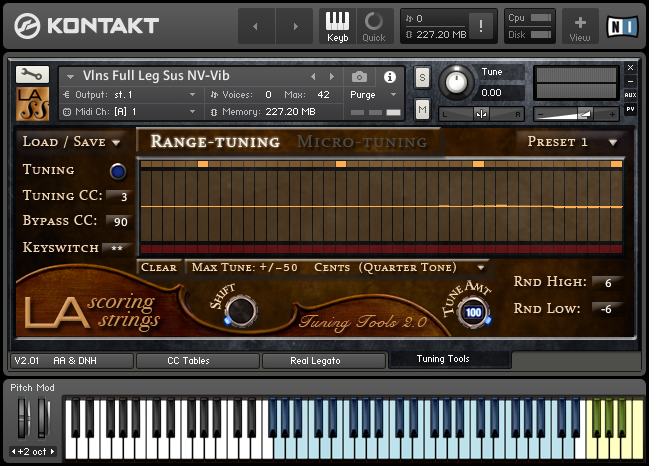Solo the instrument with S button

click(x=422, y=77)
